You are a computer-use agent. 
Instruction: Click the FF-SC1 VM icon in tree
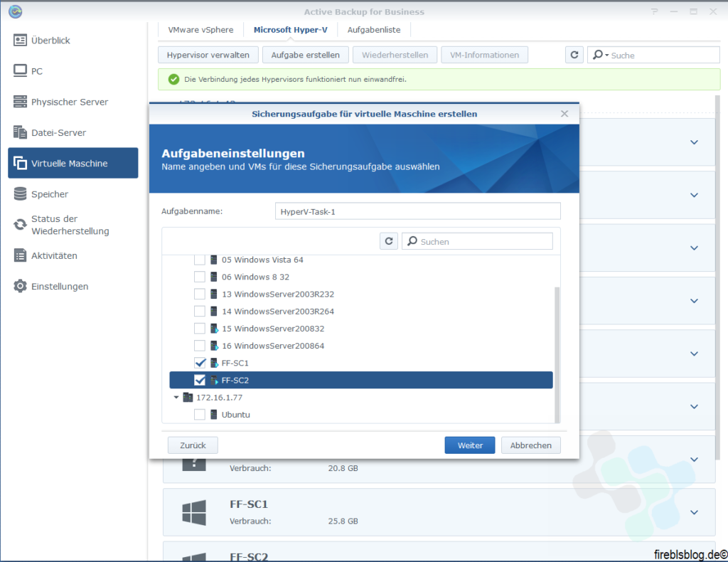click(x=214, y=363)
